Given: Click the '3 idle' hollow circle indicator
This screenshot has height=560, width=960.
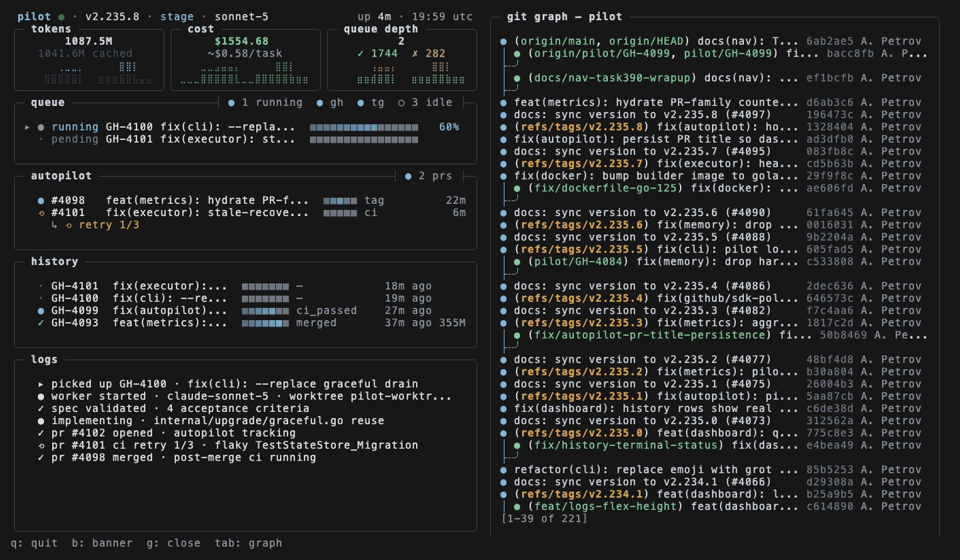Looking at the screenshot, I should pyautogui.click(x=425, y=103).
